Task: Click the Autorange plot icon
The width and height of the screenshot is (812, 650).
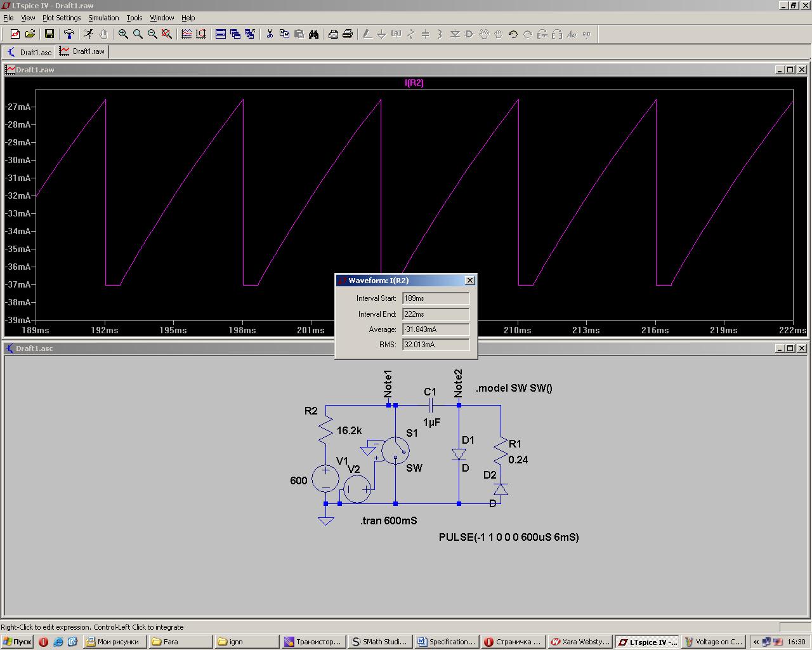Action: point(201,34)
